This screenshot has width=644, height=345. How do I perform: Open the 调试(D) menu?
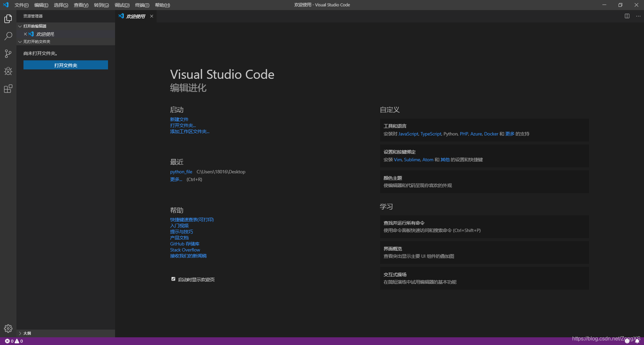122,5
